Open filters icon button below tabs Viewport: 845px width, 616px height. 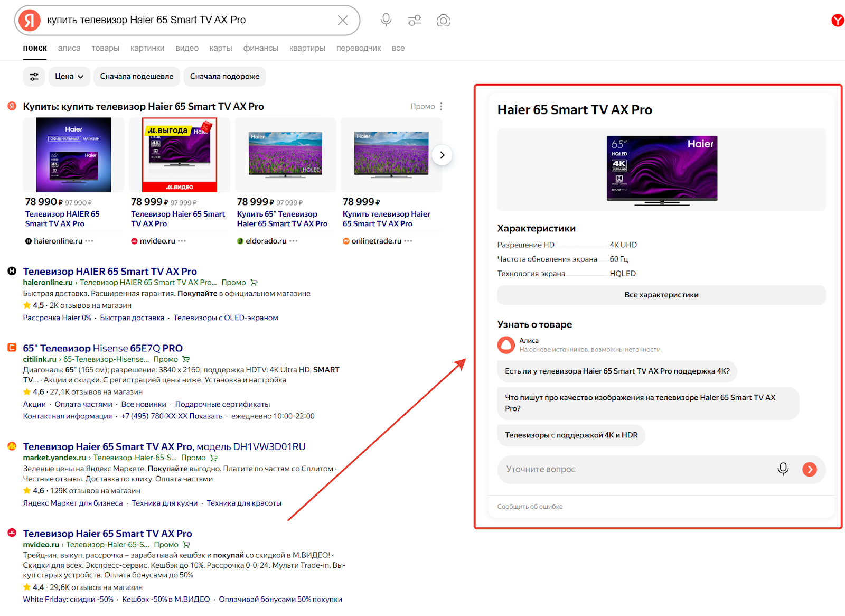point(34,77)
